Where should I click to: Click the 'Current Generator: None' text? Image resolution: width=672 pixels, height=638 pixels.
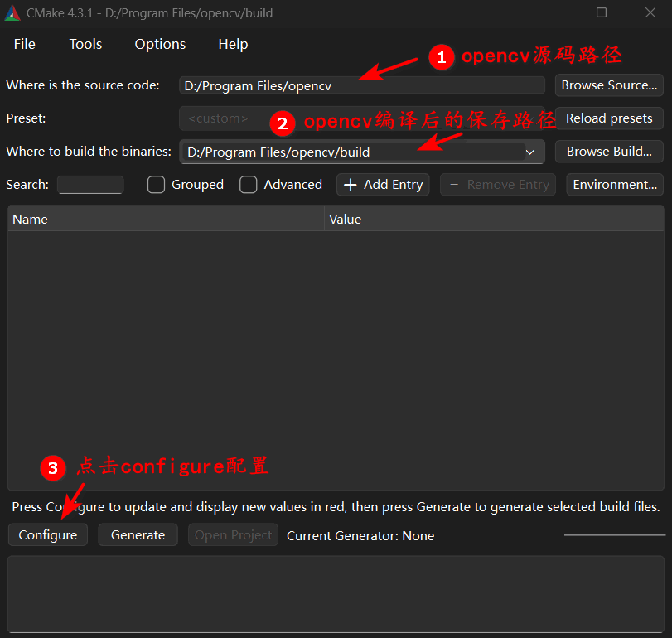pos(360,535)
